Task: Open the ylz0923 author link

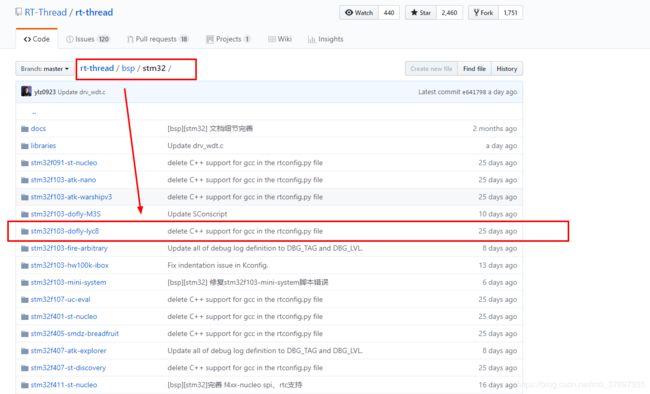Action: (x=44, y=92)
